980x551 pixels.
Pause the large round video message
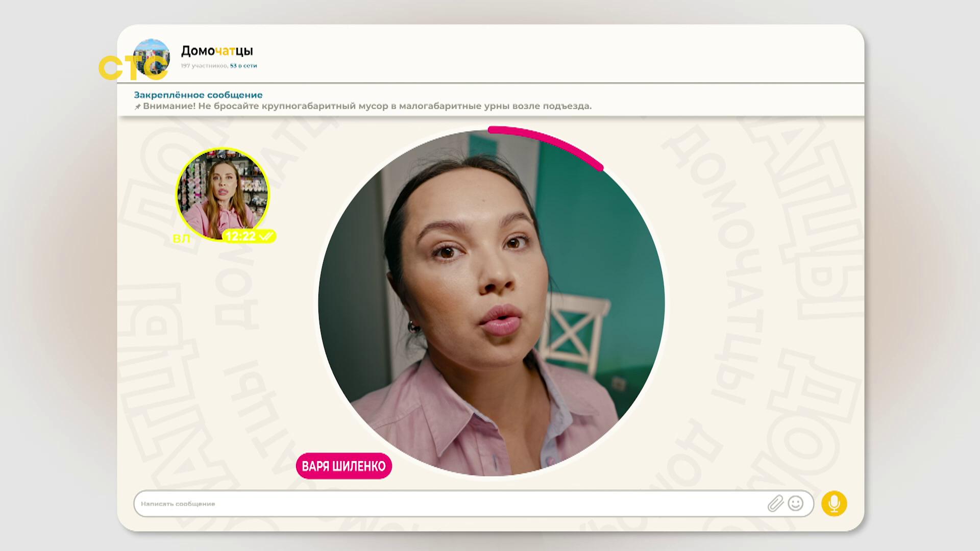(491, 303)
